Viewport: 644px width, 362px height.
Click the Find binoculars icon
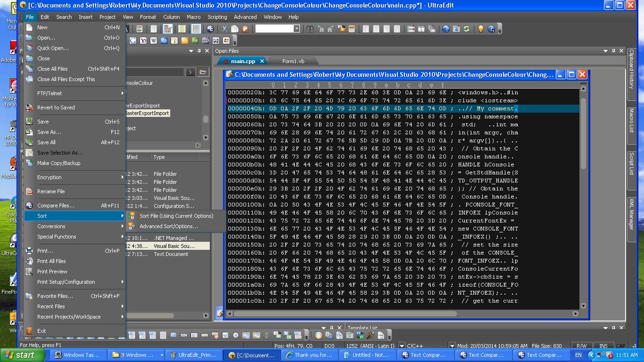pyautogui.click(x=310, y=29)
